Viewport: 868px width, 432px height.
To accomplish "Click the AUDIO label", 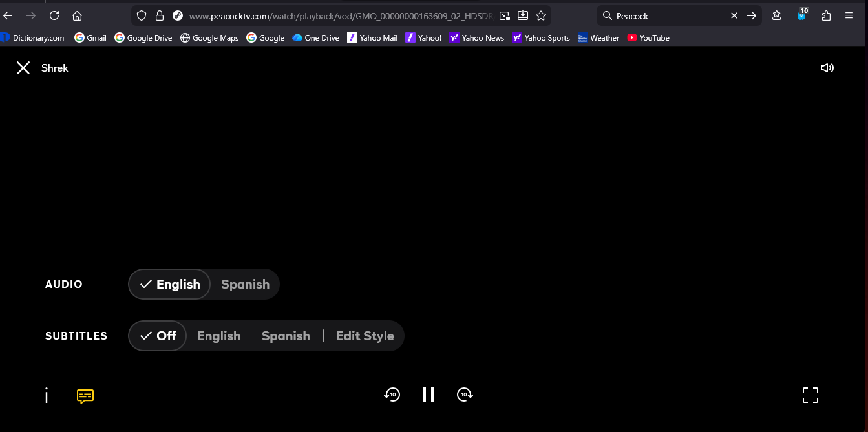I will [64, 284].
